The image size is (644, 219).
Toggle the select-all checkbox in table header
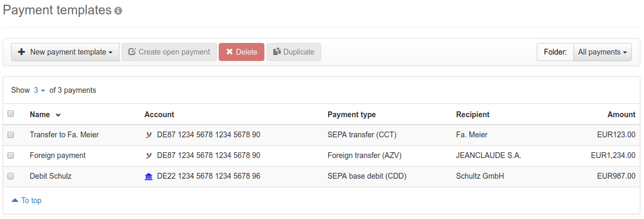[11, 113]
